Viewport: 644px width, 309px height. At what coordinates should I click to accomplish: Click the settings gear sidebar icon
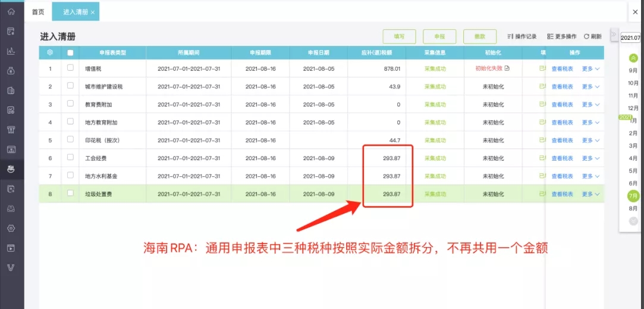pos(11,228)
